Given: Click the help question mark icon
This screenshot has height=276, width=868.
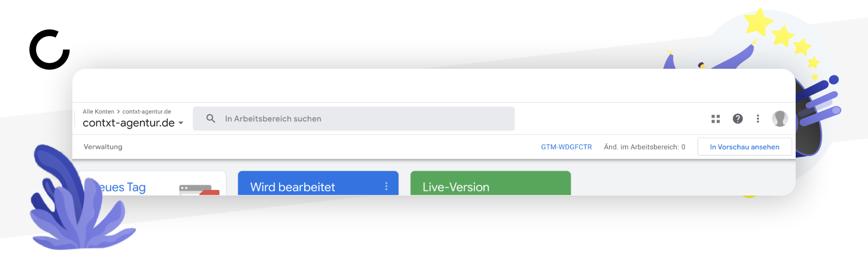Looking at the screenshot, I should pos(738,119).
